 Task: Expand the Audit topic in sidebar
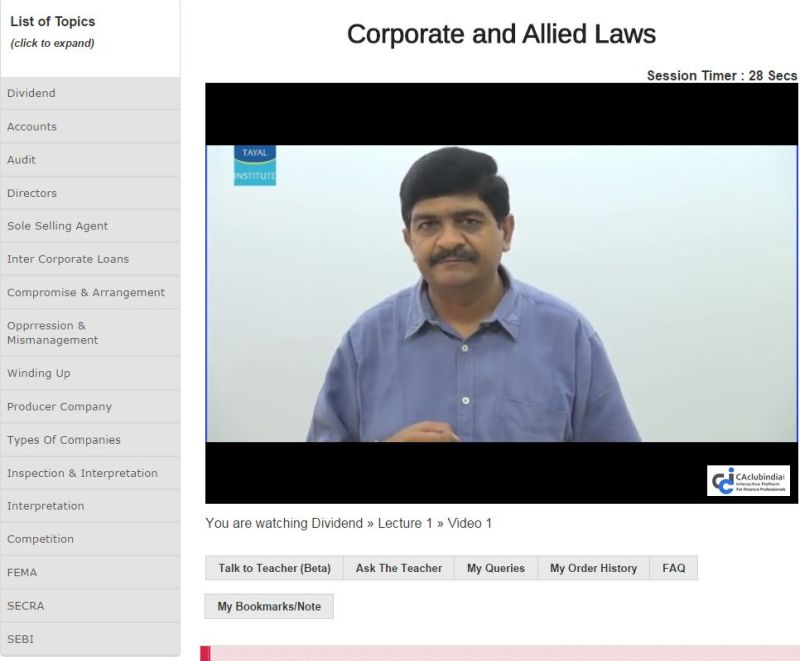tap(90, 160)
